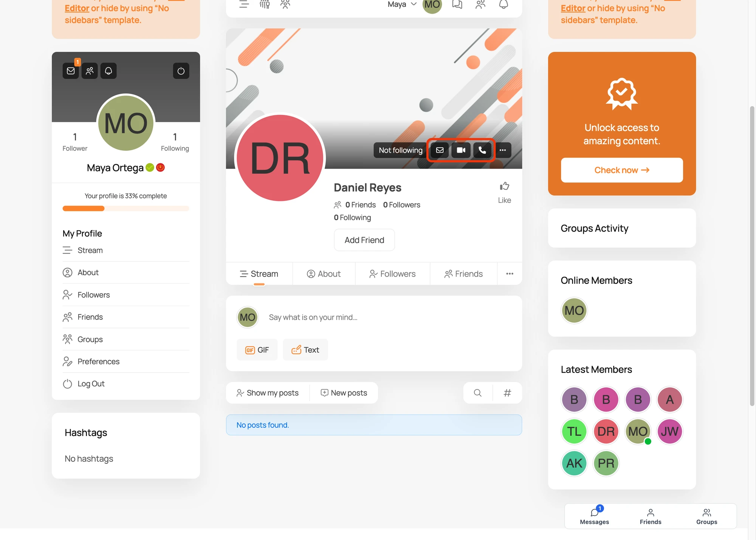
Task: Switch to Stream profile tab
Action: click(x=259, y=274)
